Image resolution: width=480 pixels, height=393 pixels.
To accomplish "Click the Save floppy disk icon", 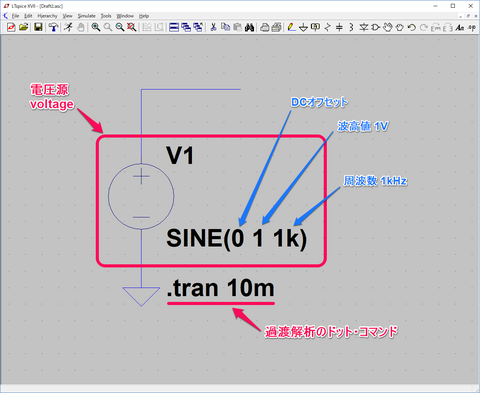I will [38, 27].
